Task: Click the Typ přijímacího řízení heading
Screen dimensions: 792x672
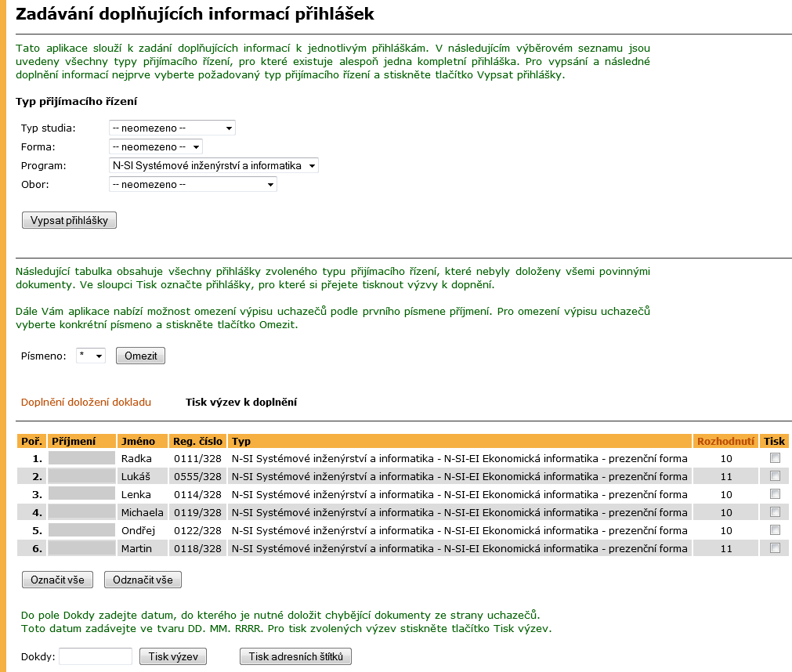Action: point(76,101)
